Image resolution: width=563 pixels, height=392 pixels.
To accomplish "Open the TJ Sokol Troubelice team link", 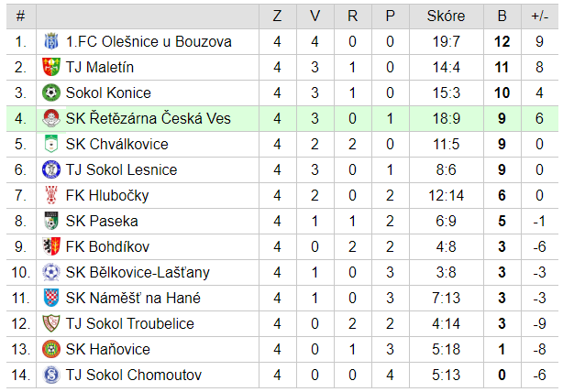I will click(x=129, y=323).
